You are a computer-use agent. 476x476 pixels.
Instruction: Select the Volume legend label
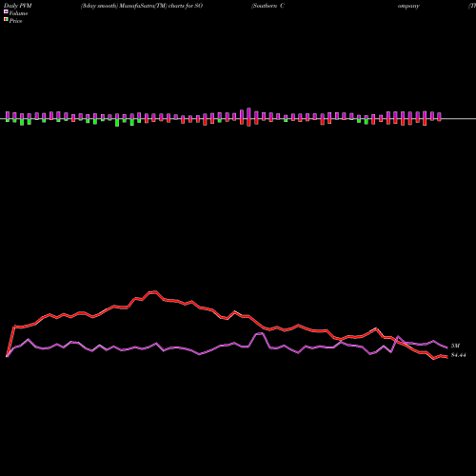pos(18,13)
